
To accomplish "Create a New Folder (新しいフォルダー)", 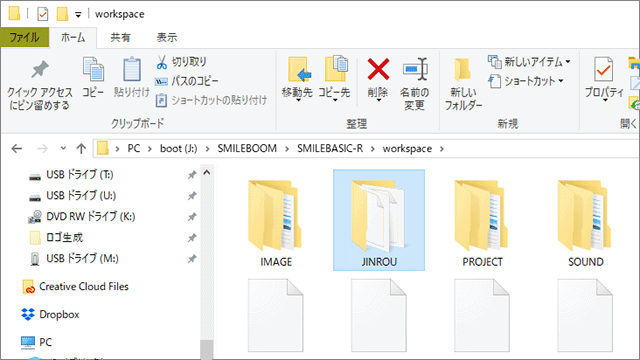I will (463, 84).
